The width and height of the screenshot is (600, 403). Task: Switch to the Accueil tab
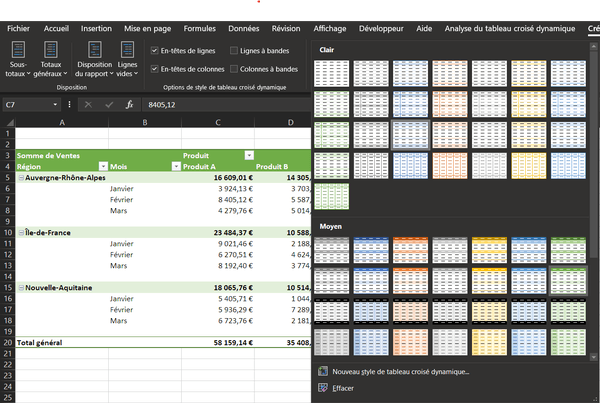(56, 29)
